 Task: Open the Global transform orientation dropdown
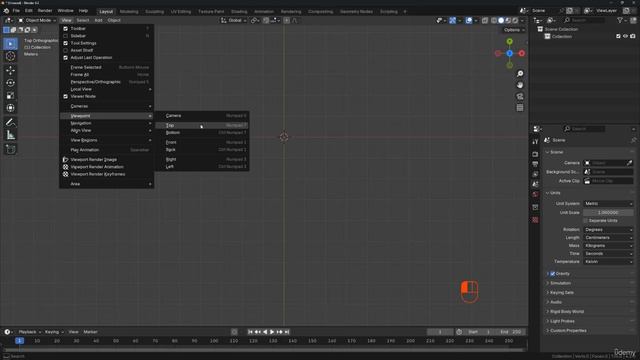click(233, 20)
